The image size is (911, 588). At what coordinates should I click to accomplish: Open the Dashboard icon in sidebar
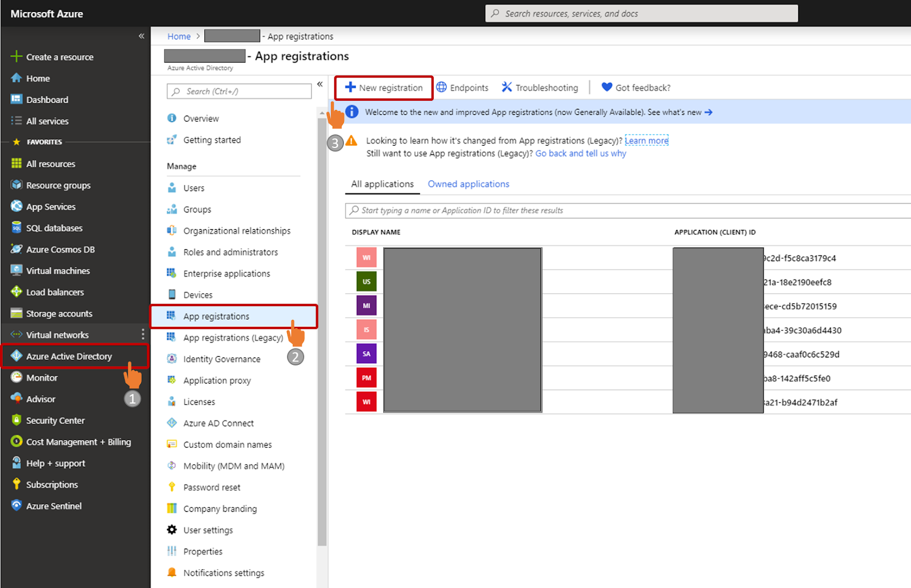(x=17, y=100)
